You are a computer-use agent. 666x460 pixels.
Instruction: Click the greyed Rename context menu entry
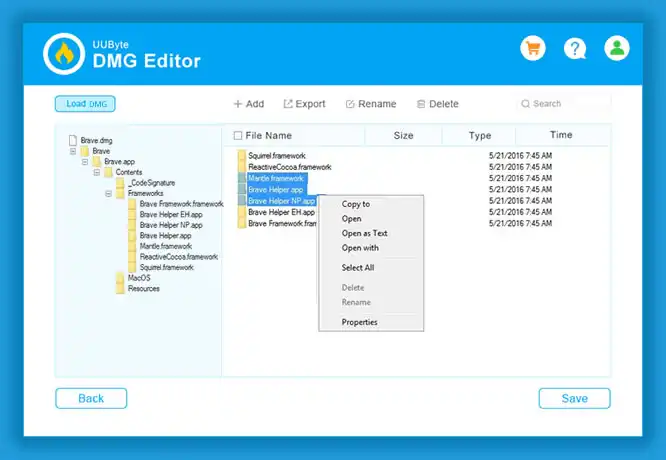[x=356, y=302]
